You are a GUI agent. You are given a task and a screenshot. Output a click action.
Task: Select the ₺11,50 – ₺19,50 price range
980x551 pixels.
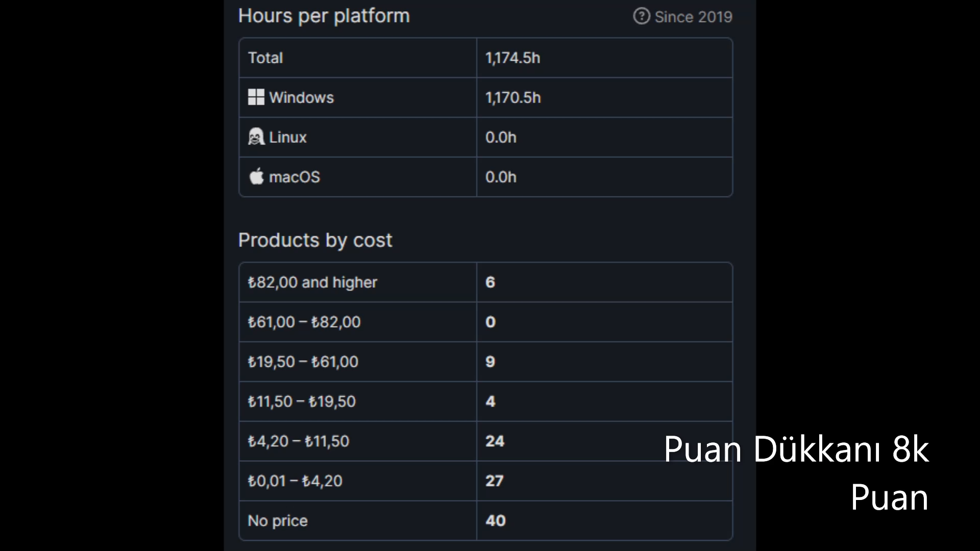pos(302,402)
